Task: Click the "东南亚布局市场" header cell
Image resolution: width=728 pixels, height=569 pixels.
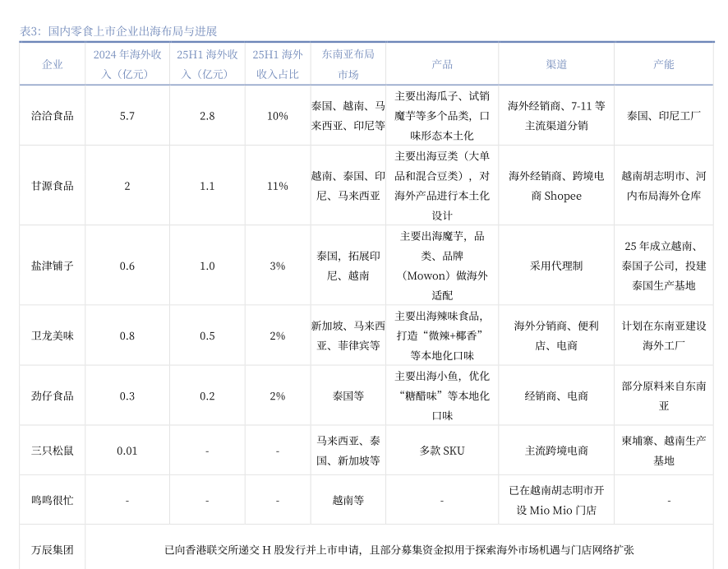Action: coord(348,64)
